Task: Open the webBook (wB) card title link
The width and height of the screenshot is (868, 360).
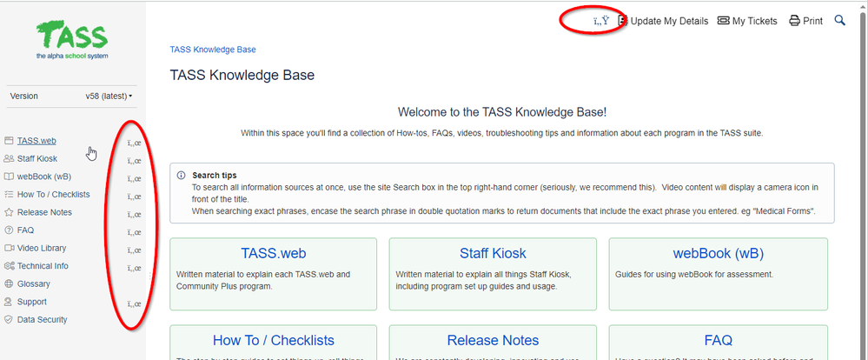Action: tap(719, 254)
